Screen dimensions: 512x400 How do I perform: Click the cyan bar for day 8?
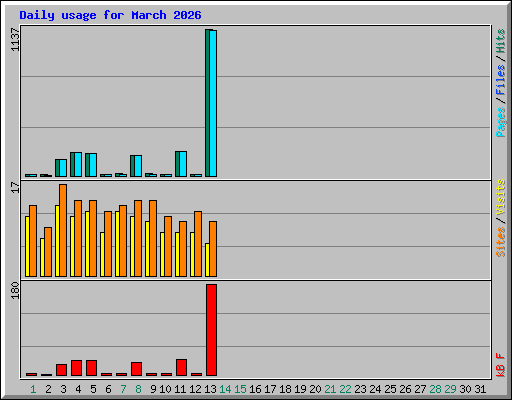[138, 166]
